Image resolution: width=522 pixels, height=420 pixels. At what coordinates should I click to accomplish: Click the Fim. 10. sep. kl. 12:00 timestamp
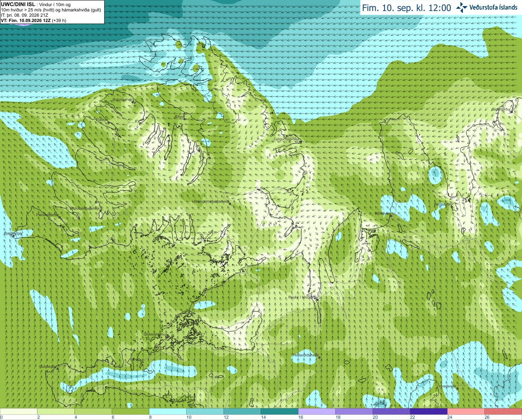pos(407,8)
